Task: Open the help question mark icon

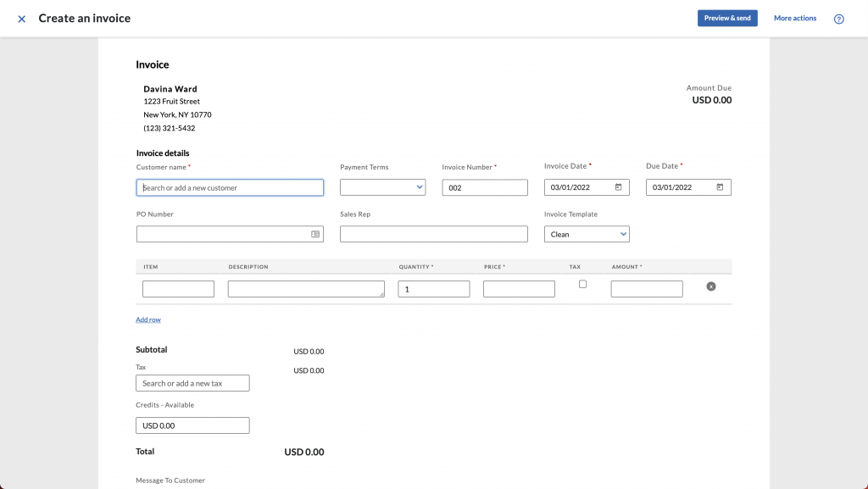Action: tap(838, 19)
